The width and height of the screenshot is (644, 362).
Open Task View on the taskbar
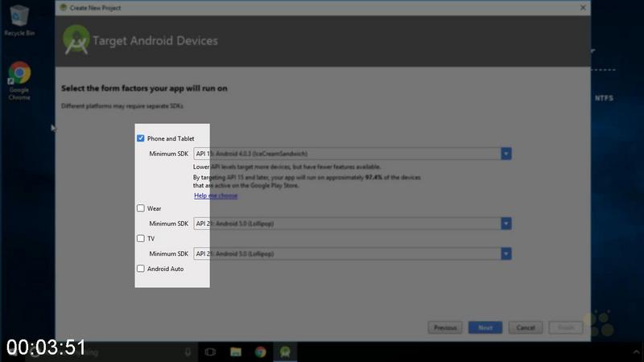(x=210, y=352)
